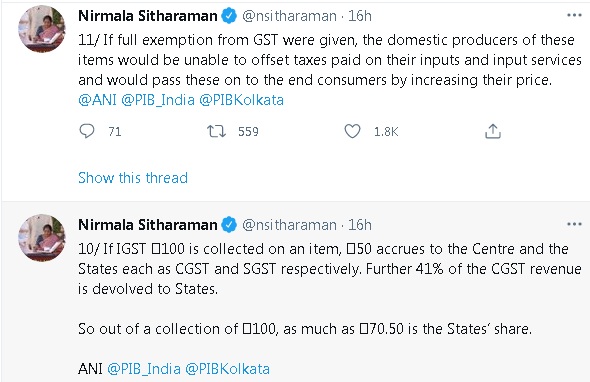The image size is (590, 382).
Task: Open @PIBKolkata mention in the first tweet
Action: click(242, 100)
